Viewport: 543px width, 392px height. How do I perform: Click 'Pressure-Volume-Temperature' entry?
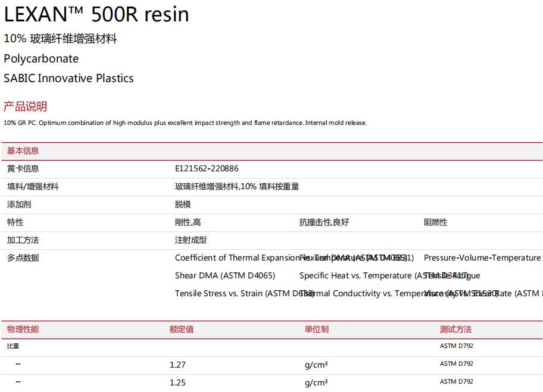pyautogui.click(x=482, y=258)
